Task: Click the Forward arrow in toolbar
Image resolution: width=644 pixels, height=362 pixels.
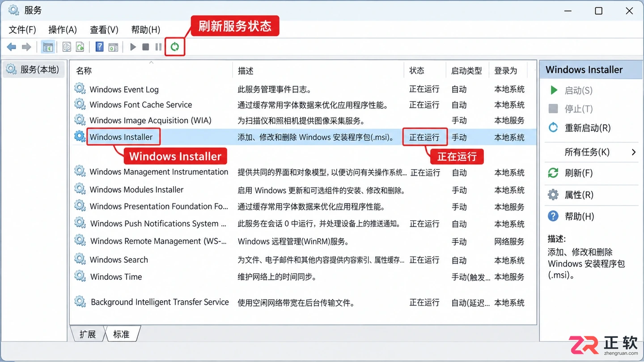Action: [x=26, y=47]
